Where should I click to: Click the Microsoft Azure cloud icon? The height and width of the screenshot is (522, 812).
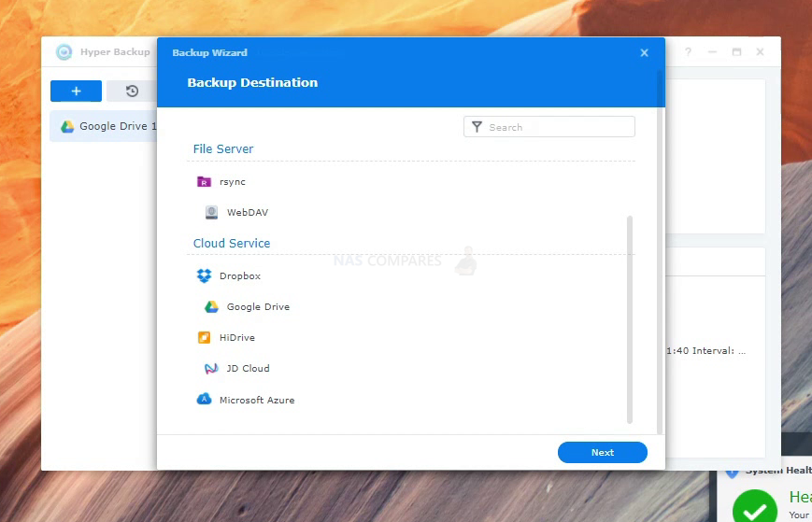(x=204, y=400)
